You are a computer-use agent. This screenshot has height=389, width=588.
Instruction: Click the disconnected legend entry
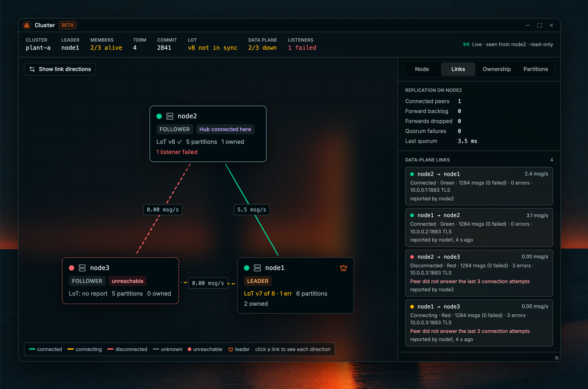pos(127,349)
